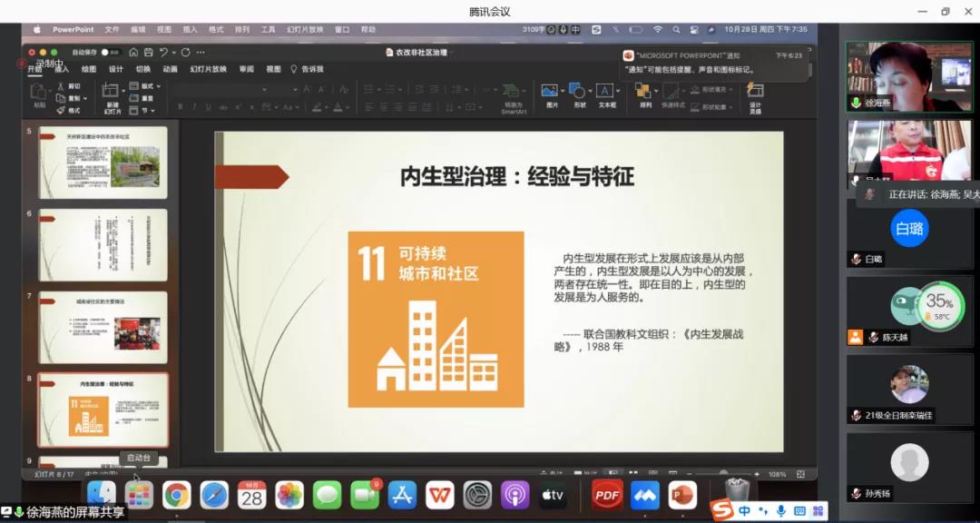This screenshot has height=523, width=980.
Task: Open the 切换 ribbon tab
Action: [143, 69]
